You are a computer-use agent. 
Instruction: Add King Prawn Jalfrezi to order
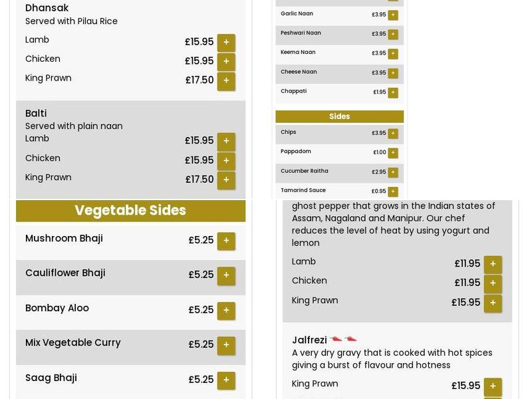pyautogui.click(x=493, y=386)
